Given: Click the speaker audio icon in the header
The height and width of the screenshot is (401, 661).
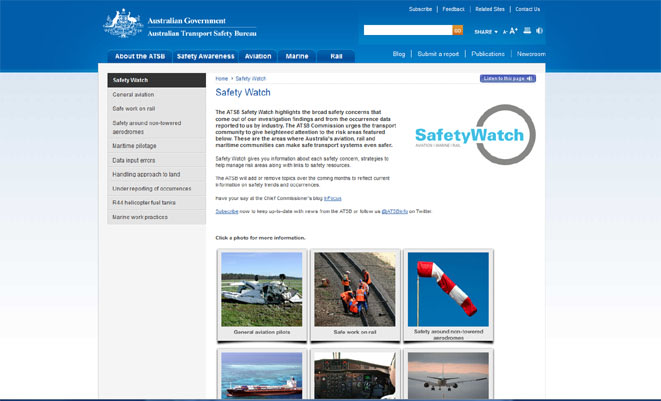Looking at the screenshot, I should (x=539, y=30).
